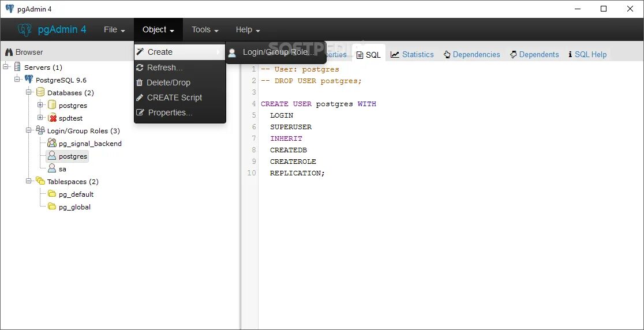This screenshot has height=330, width=644.
Task: Click the DROP USER postgres comment line
Action: coord(311,81)
